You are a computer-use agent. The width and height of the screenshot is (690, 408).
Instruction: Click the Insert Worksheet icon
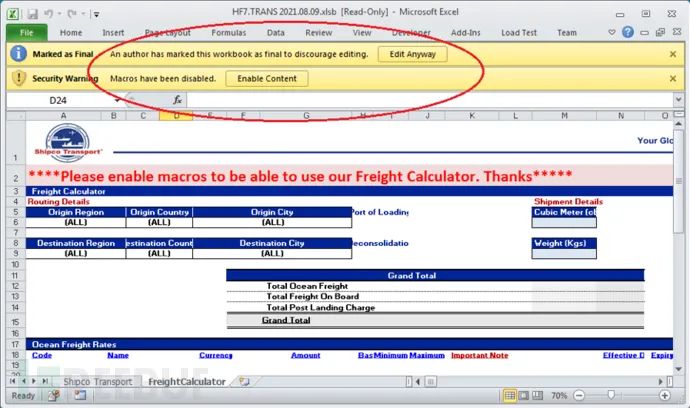(244, 382)
